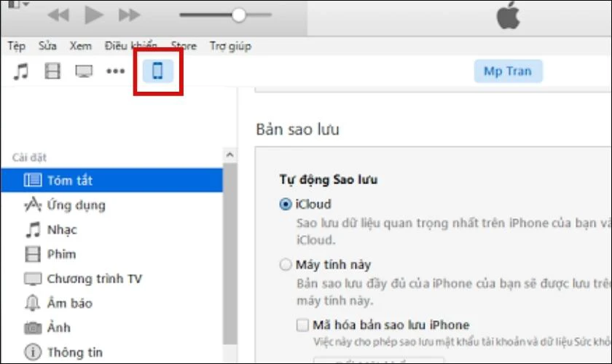The image size is (612, 364).
Task: Open the Sửa menu
Action: click(47, 46)
